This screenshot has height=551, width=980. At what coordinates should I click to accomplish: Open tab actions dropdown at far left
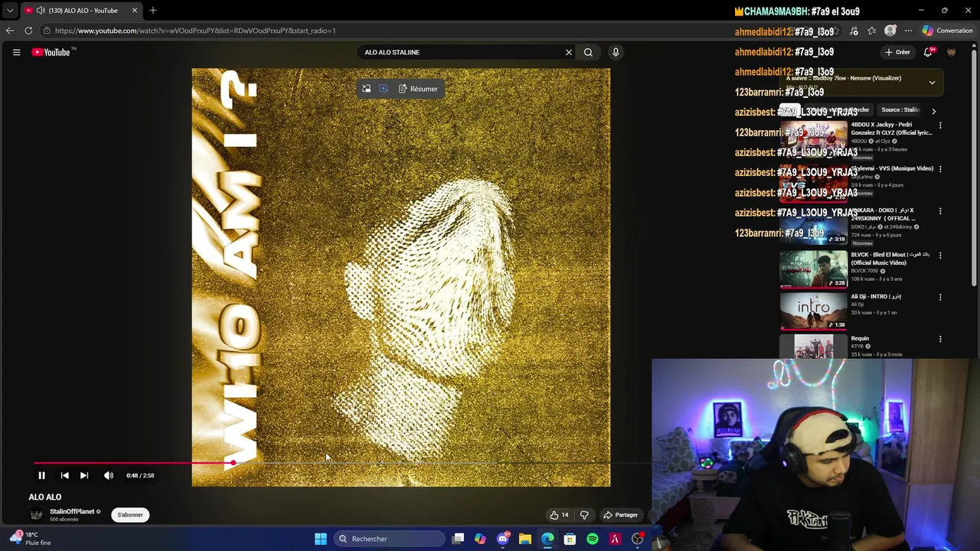[x=9, y=10]
